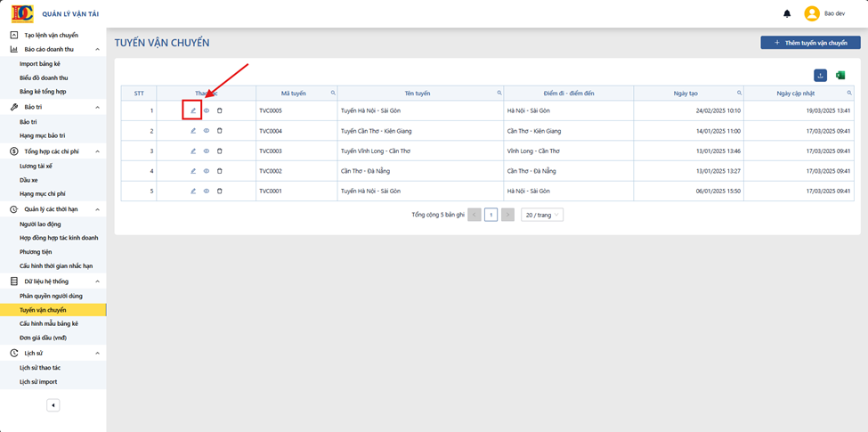View route TVC0002 details eye icon

(206, 171)
